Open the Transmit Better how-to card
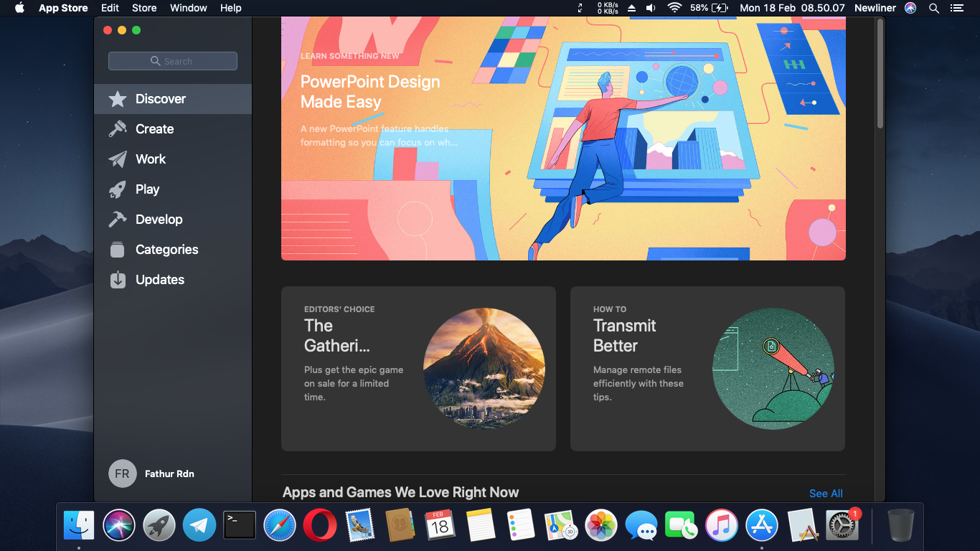Screen dimensions: 980x551 tap(707, 369)
